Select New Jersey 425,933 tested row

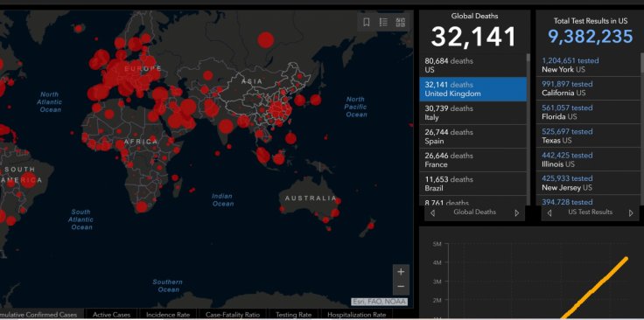click(588, 183)
